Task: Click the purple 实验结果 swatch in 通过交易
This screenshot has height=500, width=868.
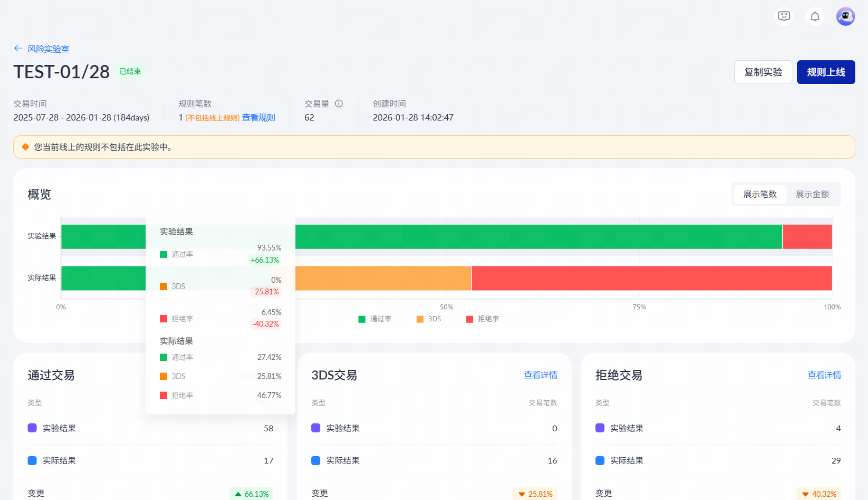Action: point(32,428)
